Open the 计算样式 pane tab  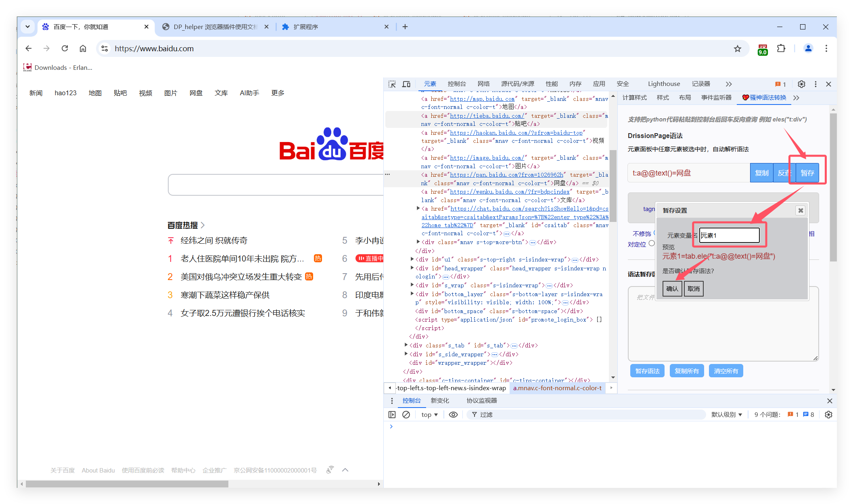[x=634, y=98]
